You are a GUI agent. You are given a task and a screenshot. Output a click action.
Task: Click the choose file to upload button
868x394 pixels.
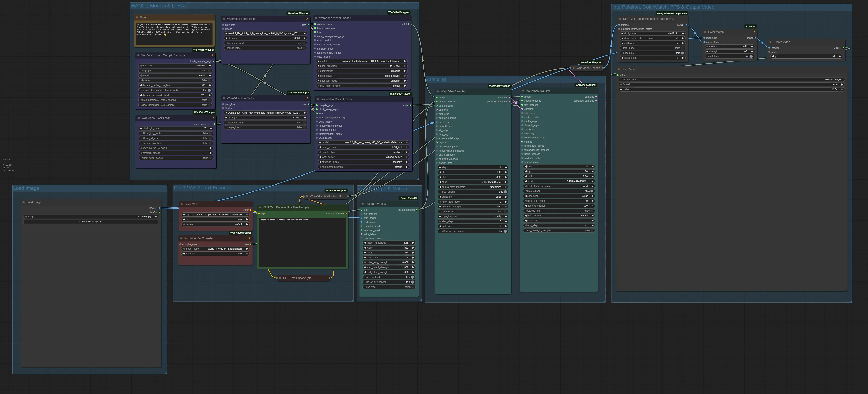91,222
